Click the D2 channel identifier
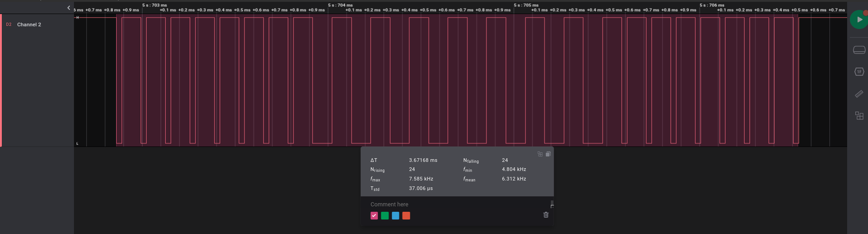This screenshot has width=868, height=234. point(9,24)
